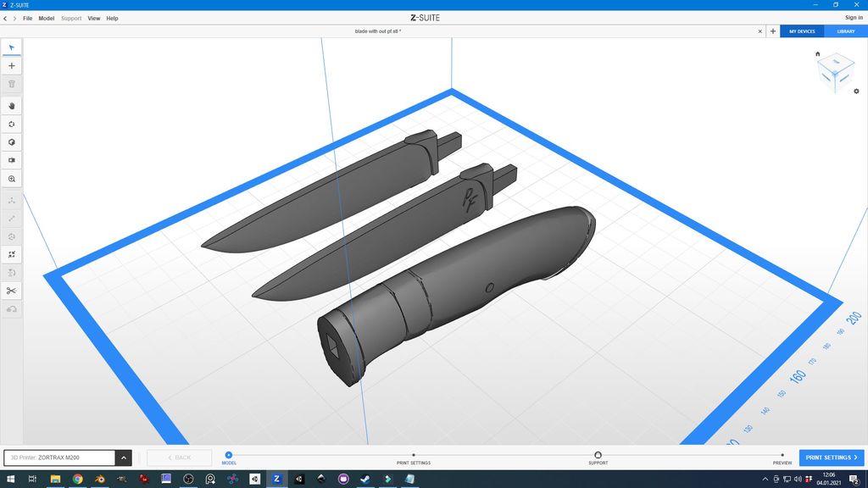Add a model with the plus tool
This screenshot has width=868, height=488.
[x=12, y=66]
